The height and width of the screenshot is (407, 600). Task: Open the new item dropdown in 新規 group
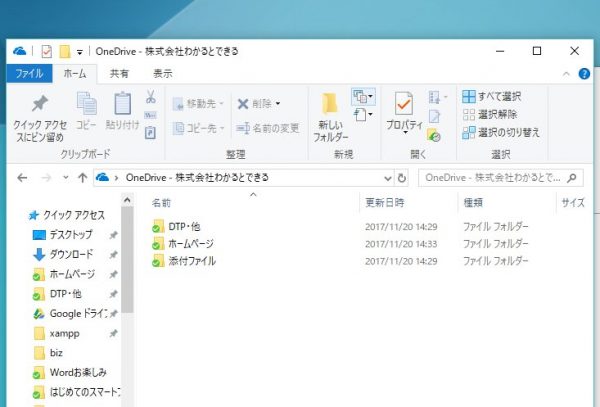(x=363, y=97)
